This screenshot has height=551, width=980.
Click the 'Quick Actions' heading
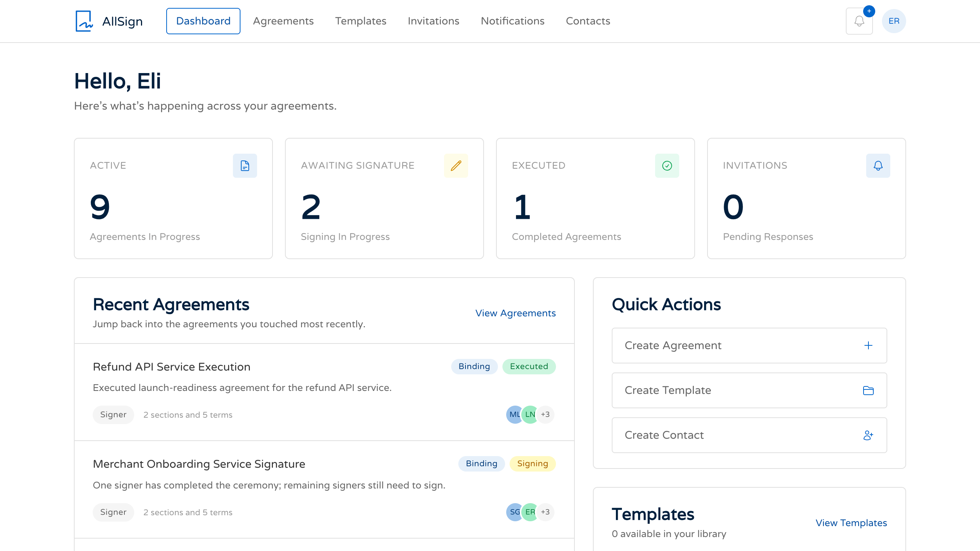(x=666, y=305)
